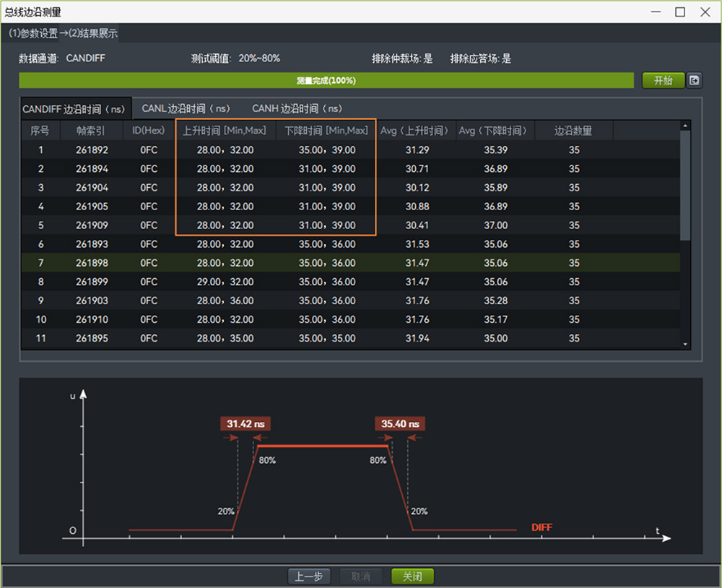Select the row with frame index 261910

(92, 319)
